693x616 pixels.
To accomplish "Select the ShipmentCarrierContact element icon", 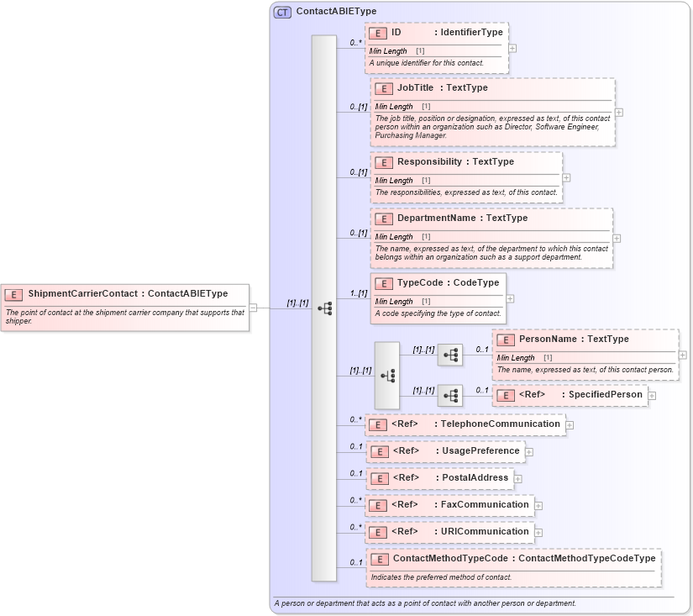I will tap(13, 294).
